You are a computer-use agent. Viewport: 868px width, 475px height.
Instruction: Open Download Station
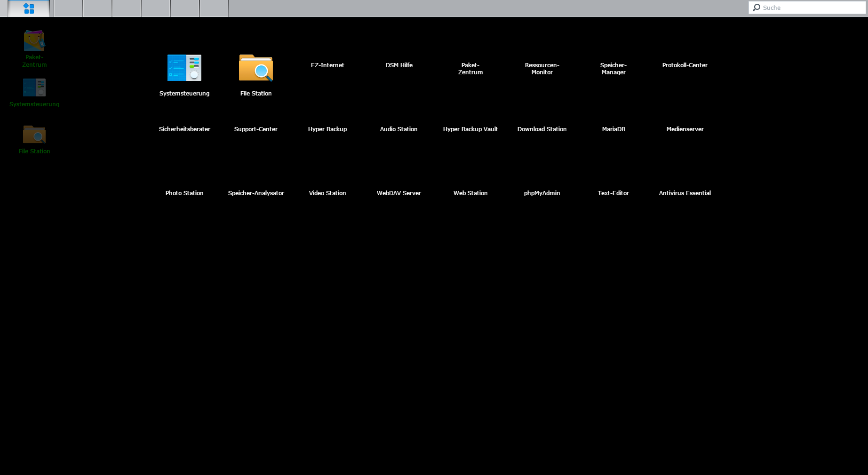pos(542,129)
